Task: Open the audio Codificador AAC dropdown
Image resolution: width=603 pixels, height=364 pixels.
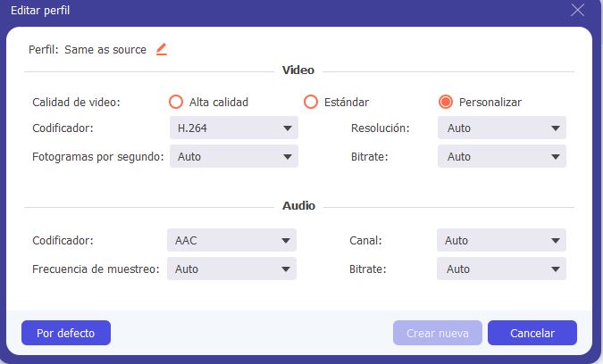Action: 231,240
